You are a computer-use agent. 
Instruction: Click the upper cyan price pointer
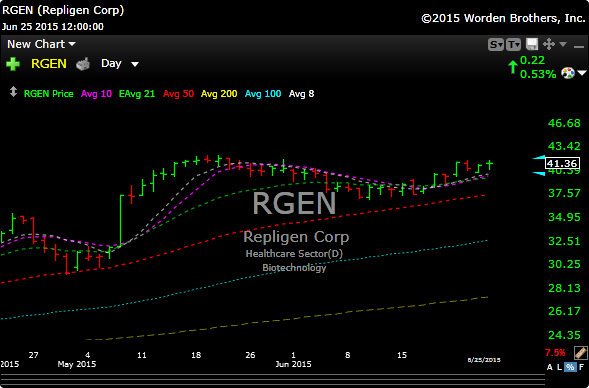pyautogui.click(x=539, y=158)
